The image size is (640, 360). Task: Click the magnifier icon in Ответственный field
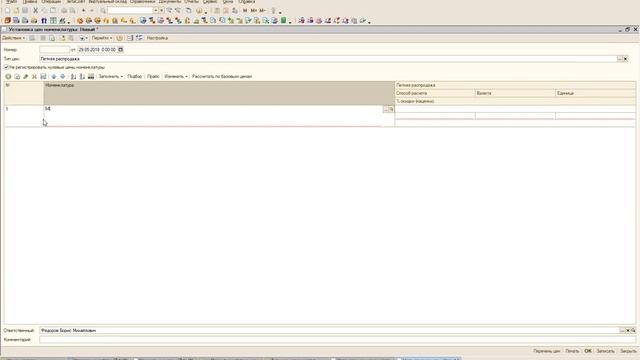pos(633,330)
